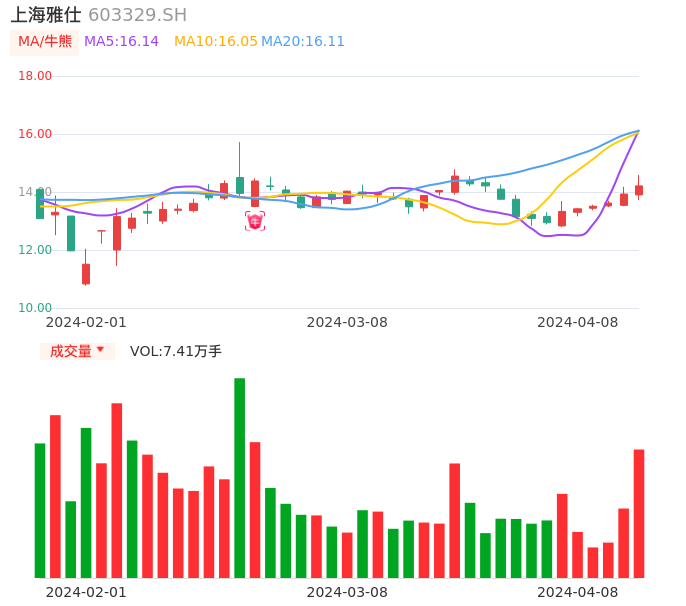Open the 成交量 indicator dropdown

pyautogui.click(x=77, y=351)
